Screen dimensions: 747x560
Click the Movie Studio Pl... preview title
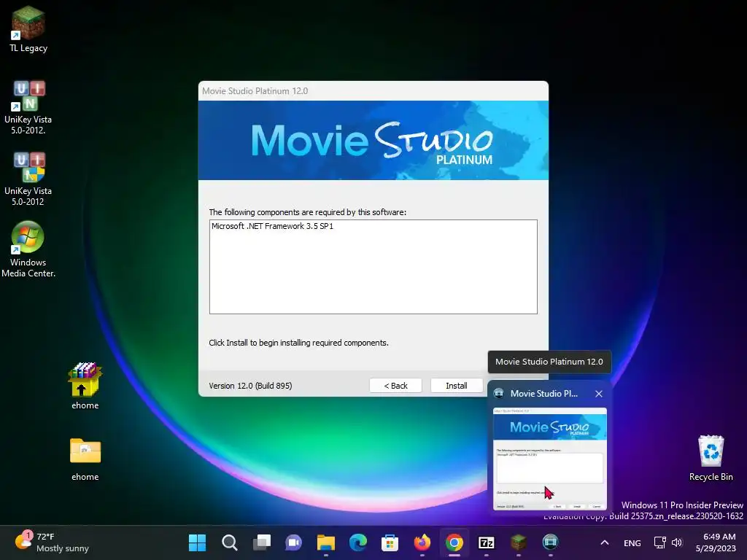[x=544, y=394]
